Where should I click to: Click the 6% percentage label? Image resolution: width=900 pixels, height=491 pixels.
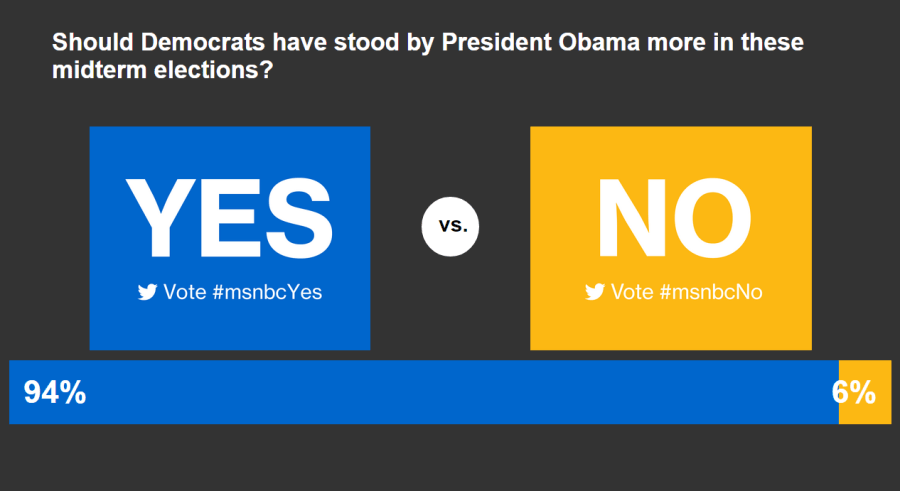click(x=854, y=392)
